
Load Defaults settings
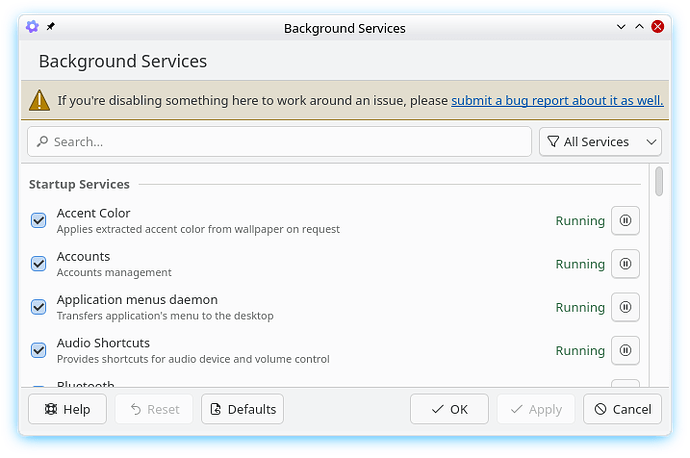click(242, 409)
